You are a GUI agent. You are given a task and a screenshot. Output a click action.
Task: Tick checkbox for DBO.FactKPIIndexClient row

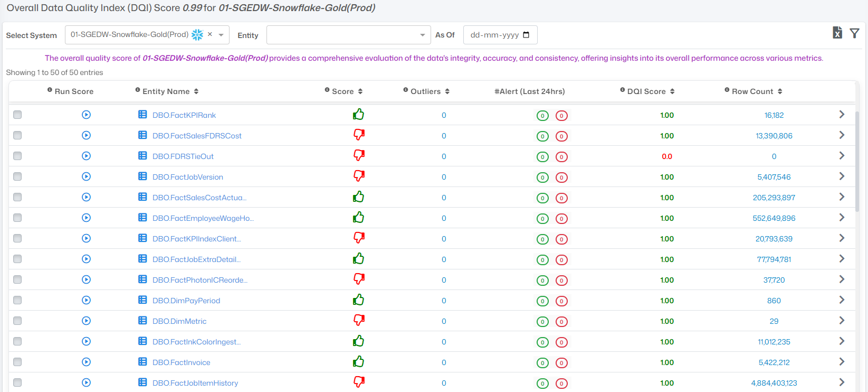[x=17, y=238]
